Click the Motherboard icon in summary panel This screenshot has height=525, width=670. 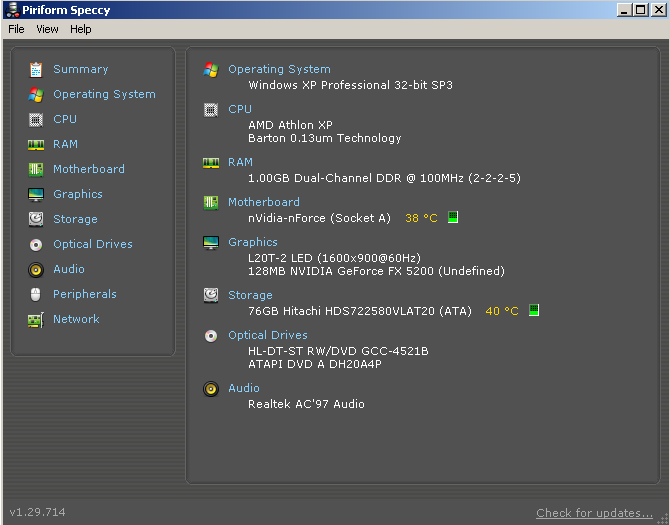point(211,202)
